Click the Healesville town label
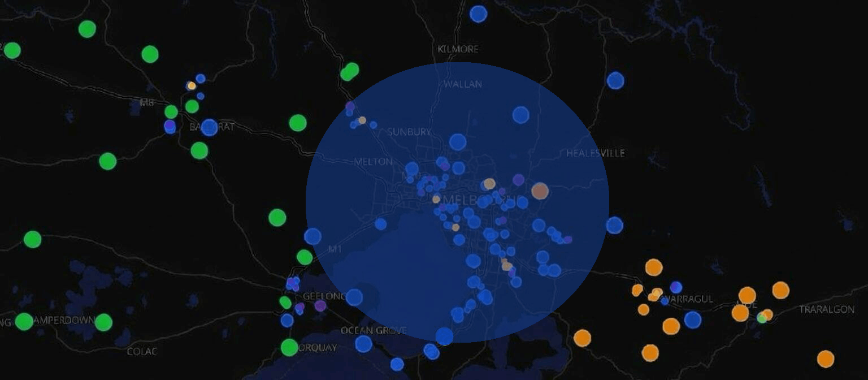The image size is (868, 380). (x=595, y=153)
